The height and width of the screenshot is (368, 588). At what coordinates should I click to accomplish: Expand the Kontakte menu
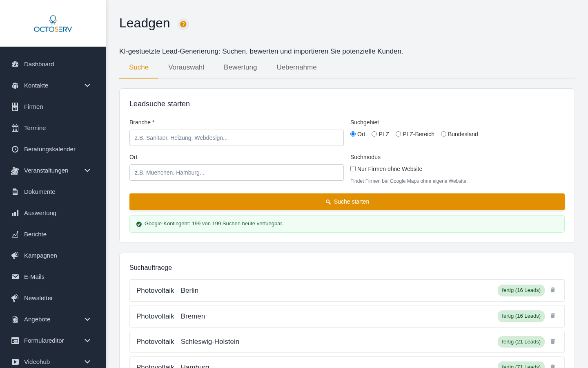(x=87, y=85)
